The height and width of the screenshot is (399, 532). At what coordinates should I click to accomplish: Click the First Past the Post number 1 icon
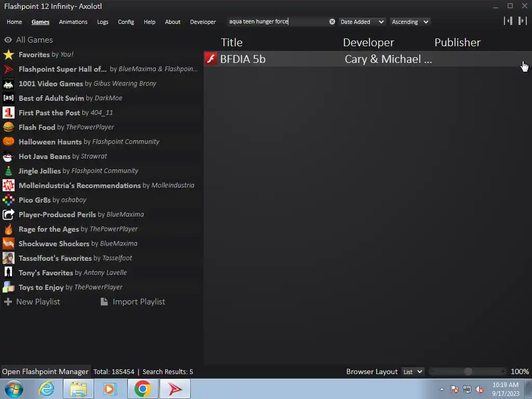tap(8, 113)
